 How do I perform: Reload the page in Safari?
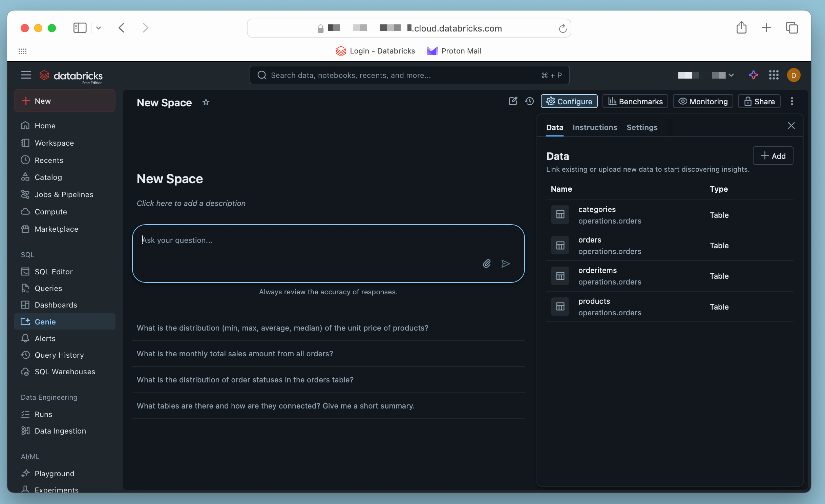pyautogui.click(x=563, y=28)
